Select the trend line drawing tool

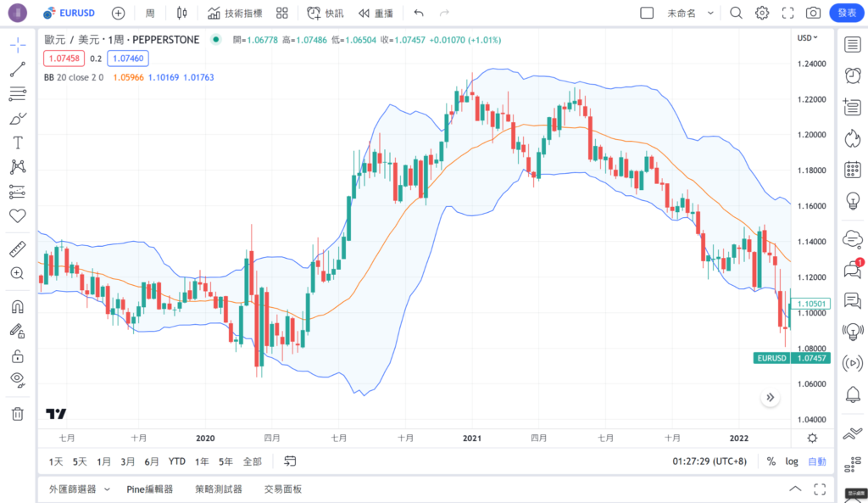tap(17, 70)
